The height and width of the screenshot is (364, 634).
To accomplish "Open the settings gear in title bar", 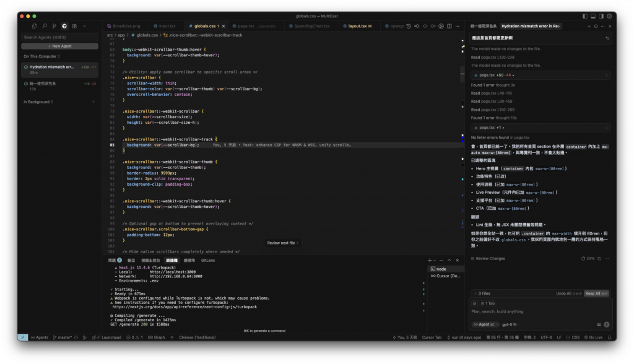I will click(x=609, y=16).
